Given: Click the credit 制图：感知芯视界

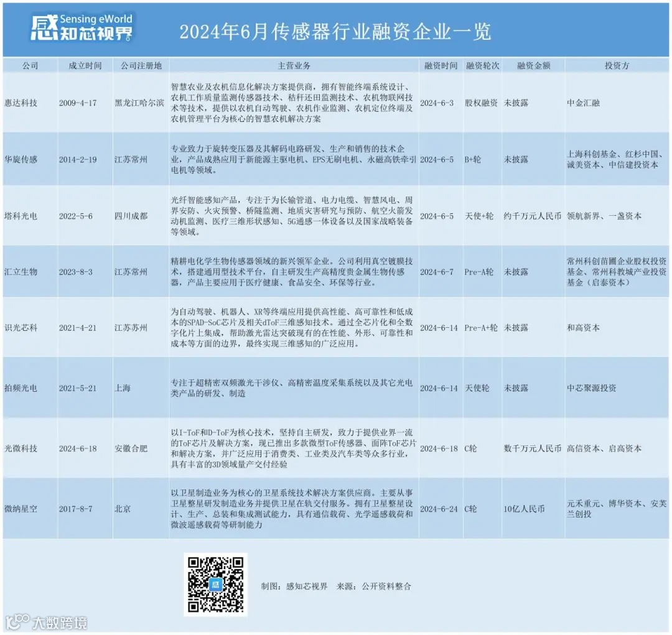Looking at the screenshot, I should [x=294, y=586].
